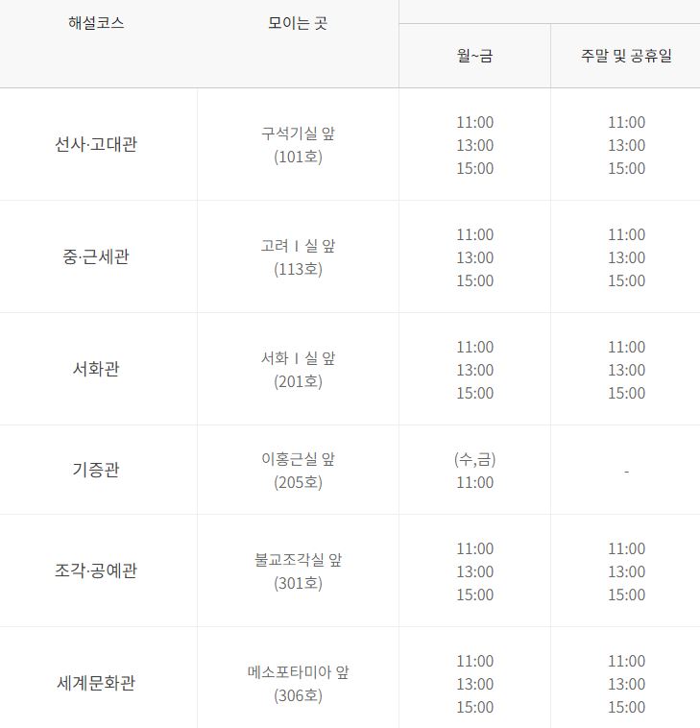700x728 pixels.
Task: Click 선사·고대관 weekday 13:00 time
Action: coord(474,145)
